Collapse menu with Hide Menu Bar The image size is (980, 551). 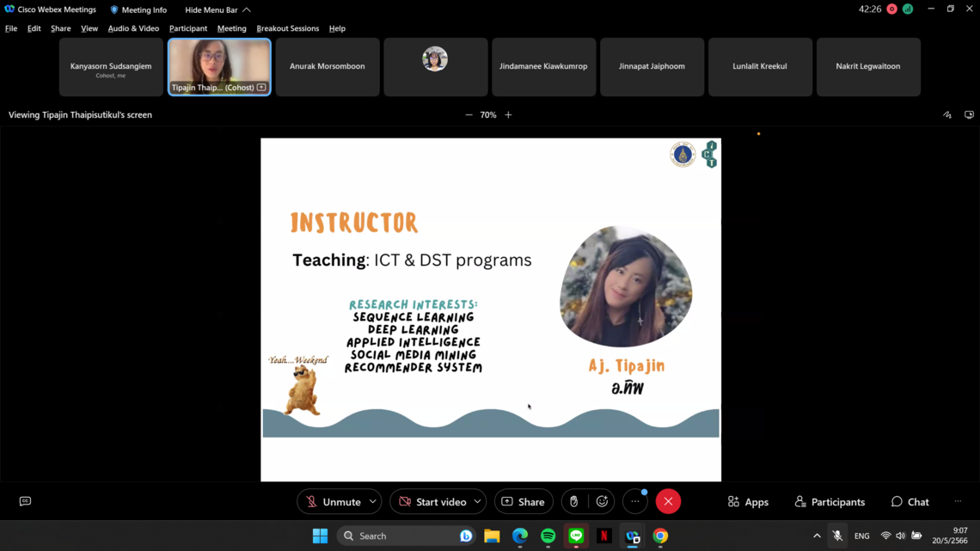coord(217,9)
